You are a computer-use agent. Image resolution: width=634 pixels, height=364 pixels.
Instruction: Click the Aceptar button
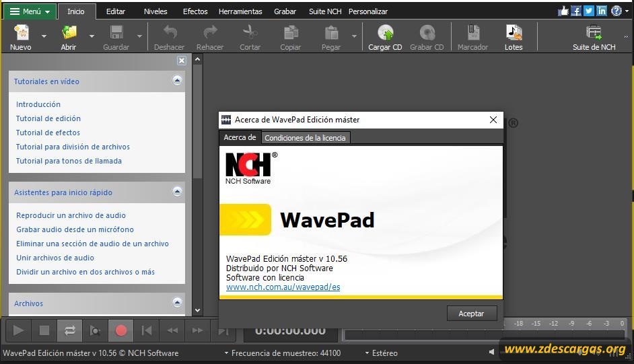coord(471,314)
